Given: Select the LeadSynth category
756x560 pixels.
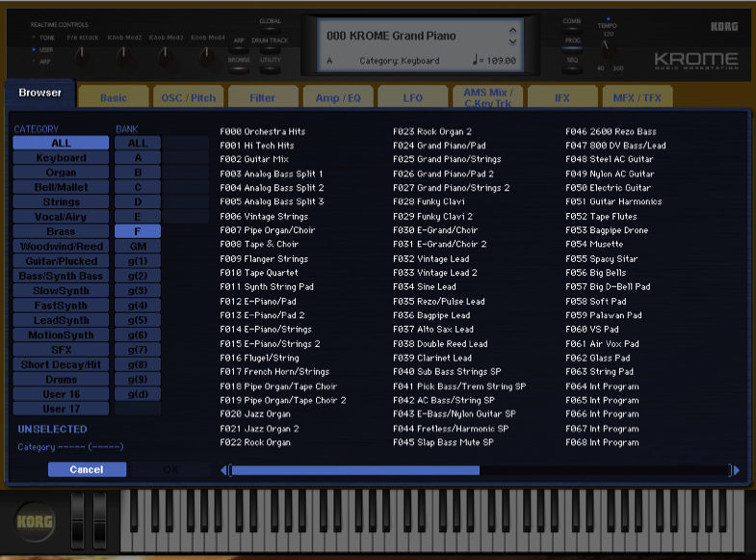Looking at the screenshot, I should [61, 320].
